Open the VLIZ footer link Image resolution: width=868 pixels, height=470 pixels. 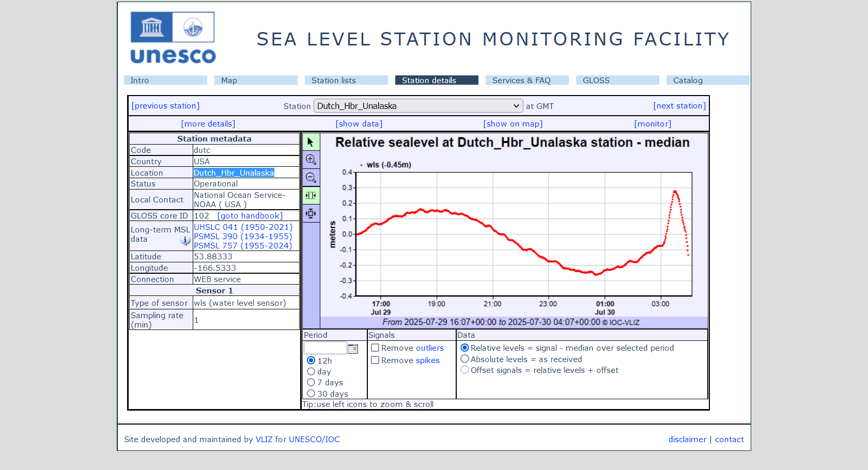pyautogui.click(x=264, y=440)
